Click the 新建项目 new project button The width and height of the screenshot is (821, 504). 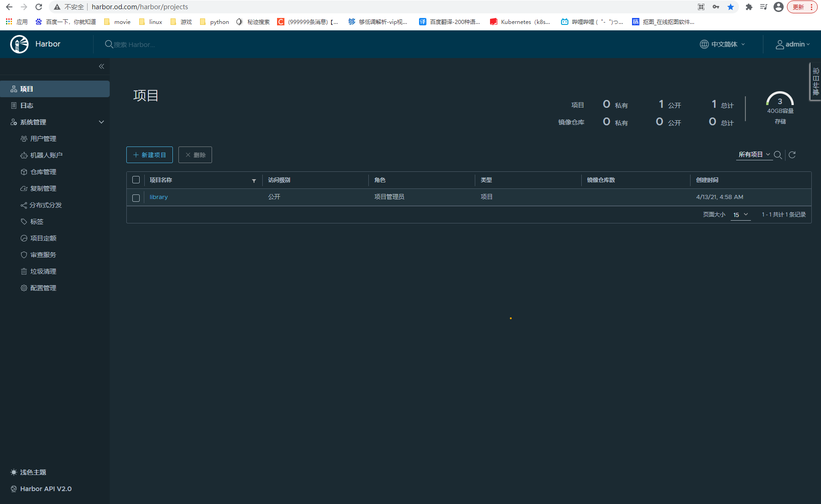pyautogui.click(x=149, y=155)
